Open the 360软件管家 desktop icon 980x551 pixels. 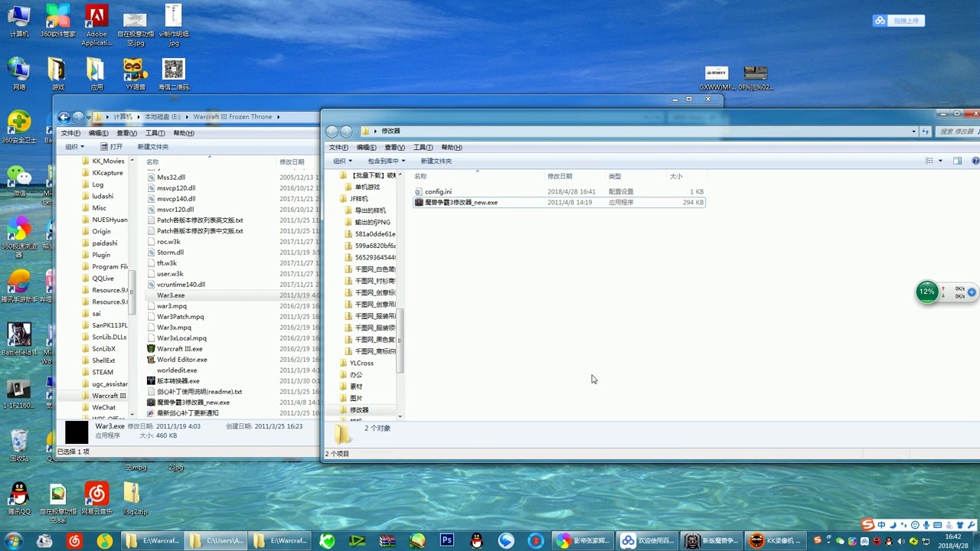58,20
